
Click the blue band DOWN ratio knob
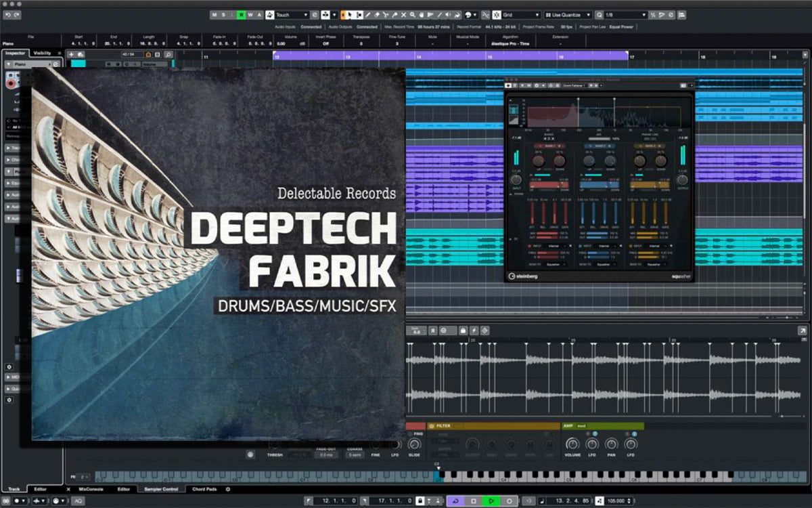(610, 161)
